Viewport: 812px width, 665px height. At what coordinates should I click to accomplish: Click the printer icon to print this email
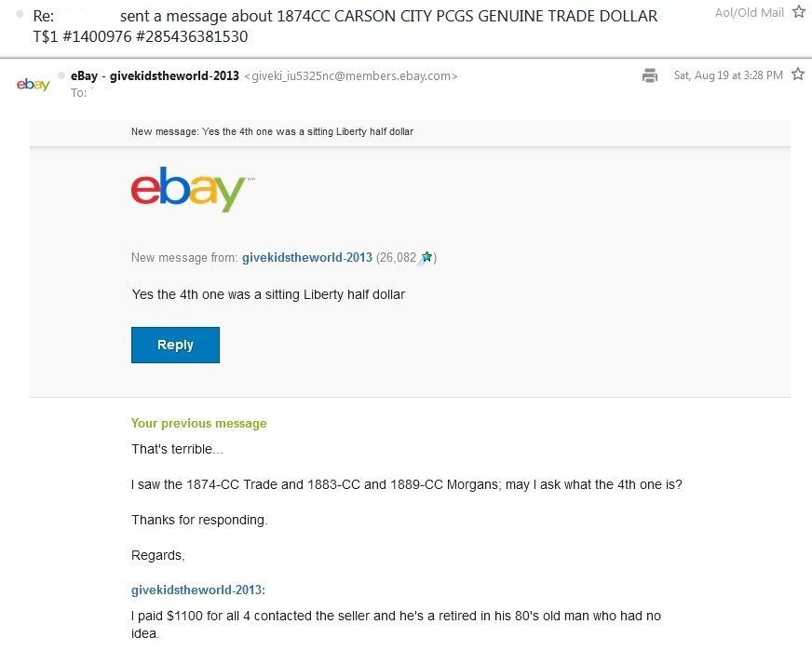[650, 75]
